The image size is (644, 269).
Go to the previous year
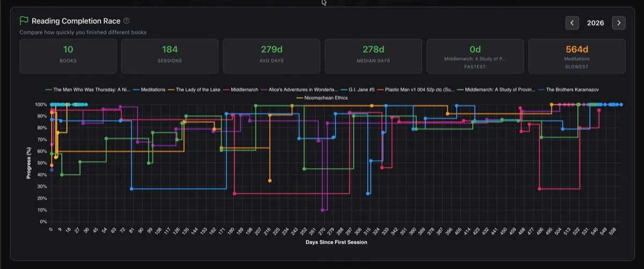point(572,23)
